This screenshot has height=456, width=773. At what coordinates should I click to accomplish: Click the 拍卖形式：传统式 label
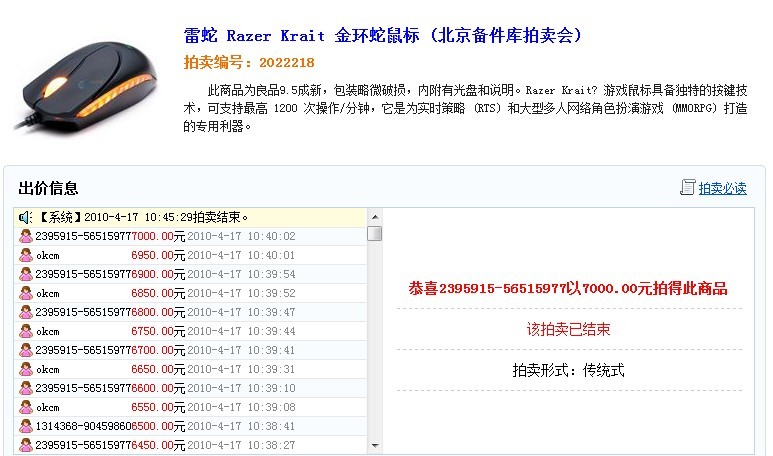coord(568,370)
